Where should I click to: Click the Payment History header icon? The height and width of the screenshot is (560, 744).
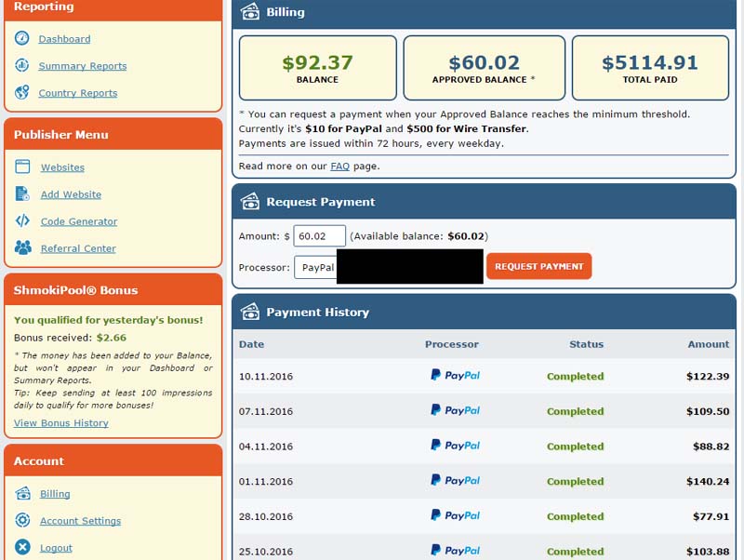click(250, 312)
